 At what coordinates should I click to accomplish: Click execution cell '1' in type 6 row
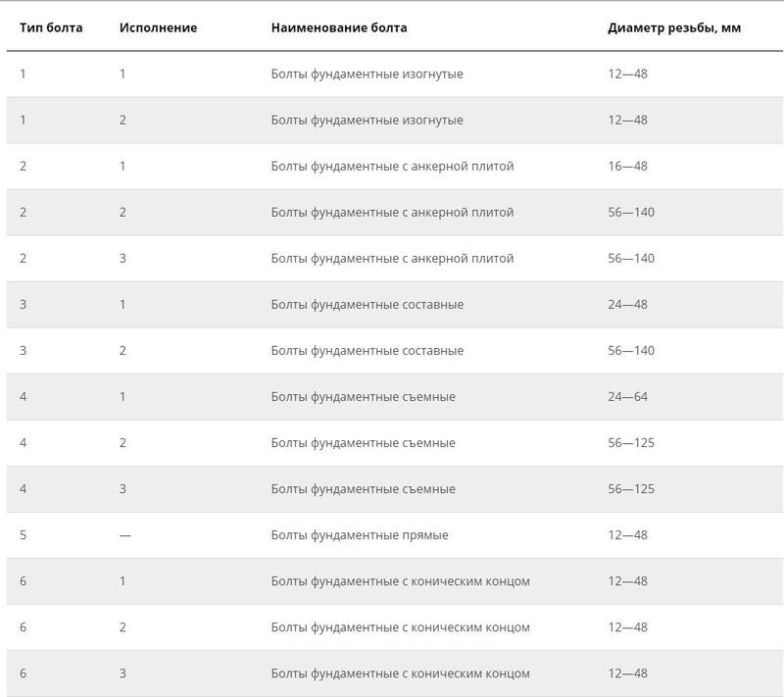122,581
